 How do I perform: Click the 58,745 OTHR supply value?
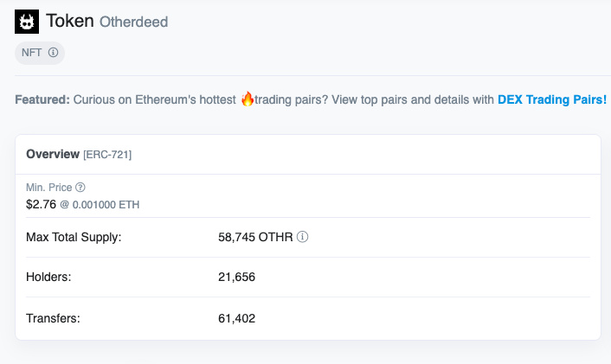pos(255,237)
